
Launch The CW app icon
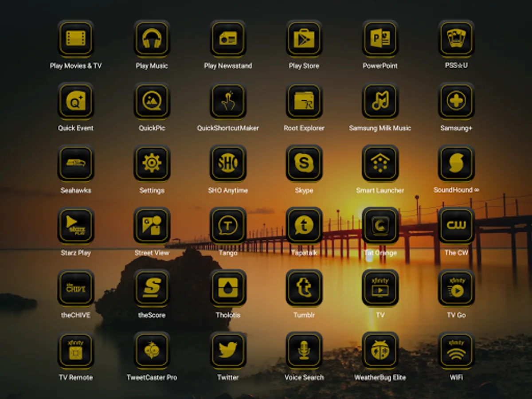pyautogui.click(x=456, y=226)
